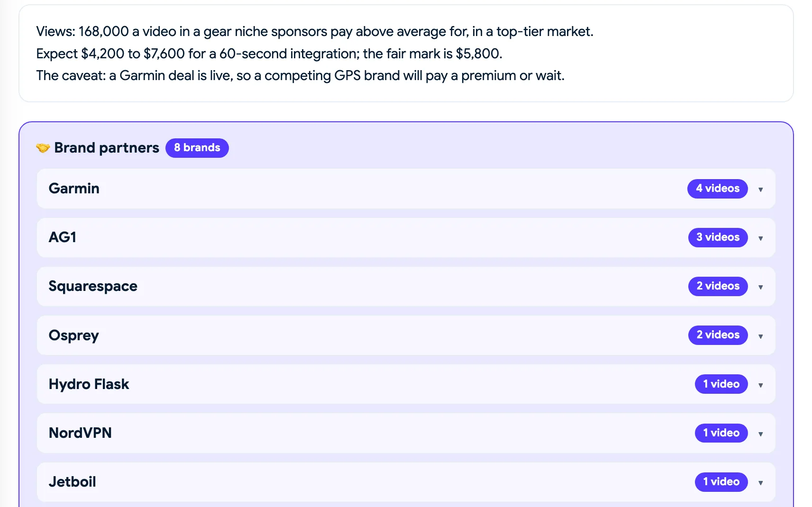Click the line starting 'The caveat: a Garmin deal'
Image resolution: width=812 pixels, height=507 pixels.
pyautogui.click(x=301, y=76)
